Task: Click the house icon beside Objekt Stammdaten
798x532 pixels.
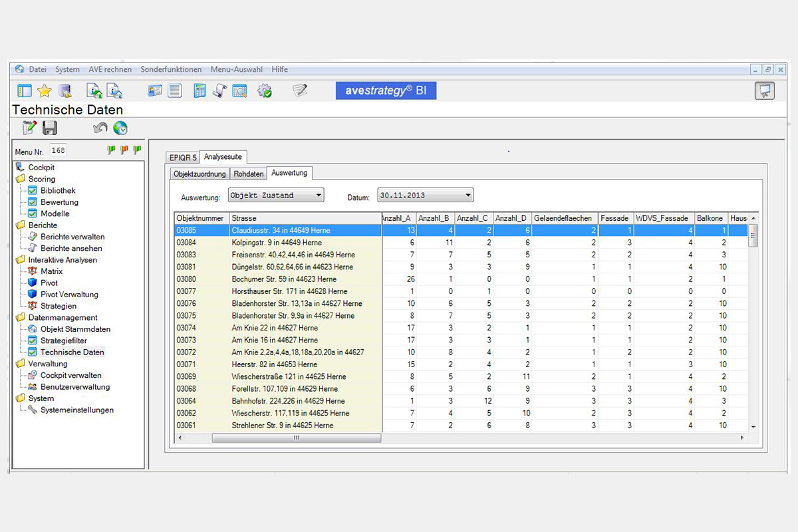Action: (33, 329)
